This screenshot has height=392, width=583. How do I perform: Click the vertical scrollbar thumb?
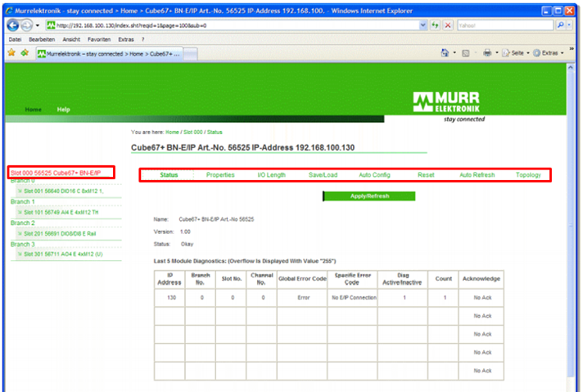coord(571,225)
